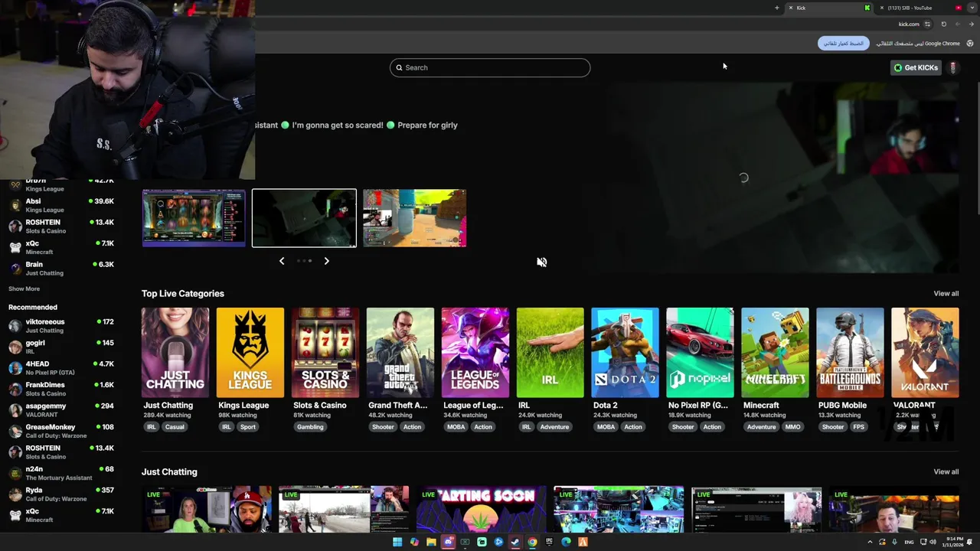Click the ENG language indicator
This screenshot has width=980, height=551.
[909, 542]
